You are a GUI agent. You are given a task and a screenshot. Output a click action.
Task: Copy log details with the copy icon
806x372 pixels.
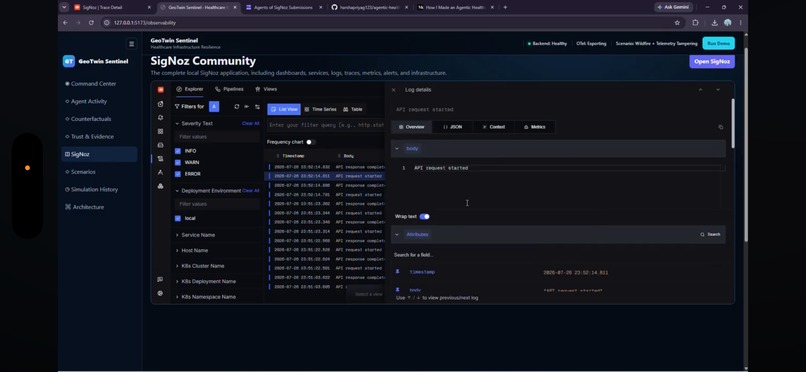[720, 127]
